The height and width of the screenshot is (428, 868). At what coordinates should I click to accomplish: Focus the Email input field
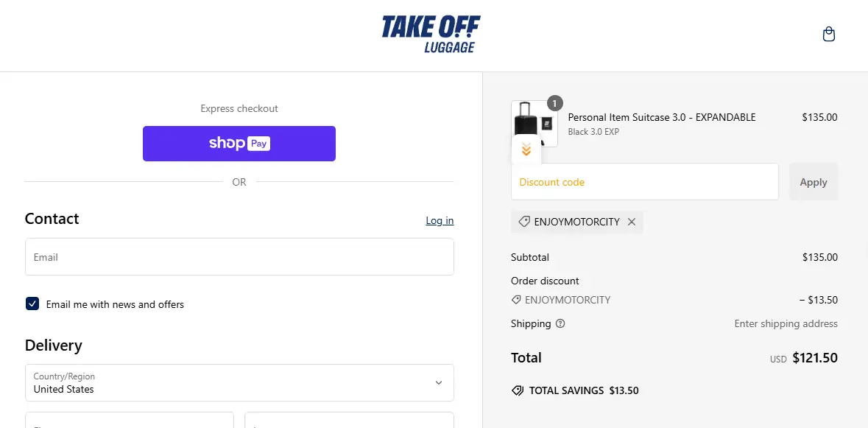[x=239, y=257]
